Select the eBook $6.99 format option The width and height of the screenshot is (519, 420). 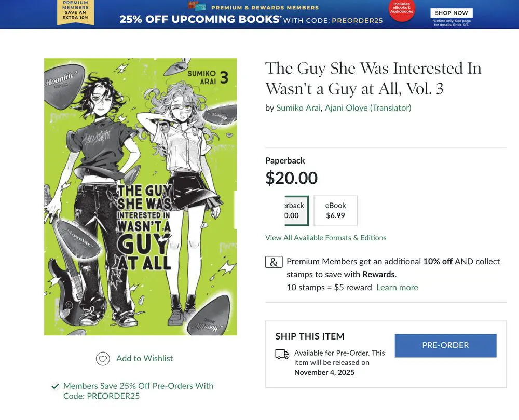point(335,210)
